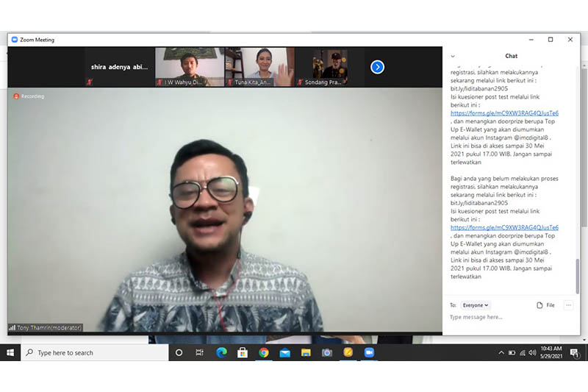Open Windows Start menu
Image resolution: width=588 pixels, height=392 pixels.
coord(10,352)
